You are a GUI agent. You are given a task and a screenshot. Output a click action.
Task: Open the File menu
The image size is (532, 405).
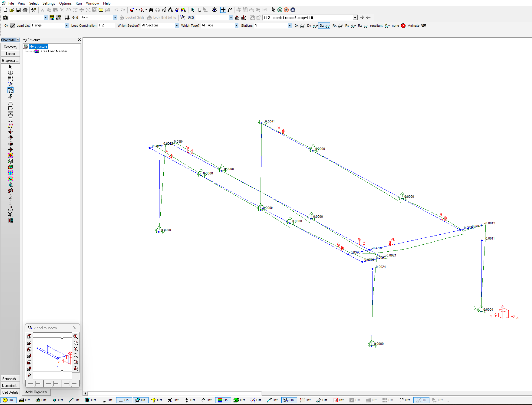(11, 3)
